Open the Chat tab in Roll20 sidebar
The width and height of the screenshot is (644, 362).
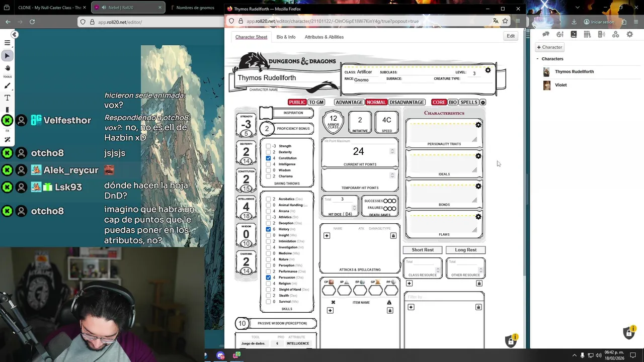pos(546,34)
